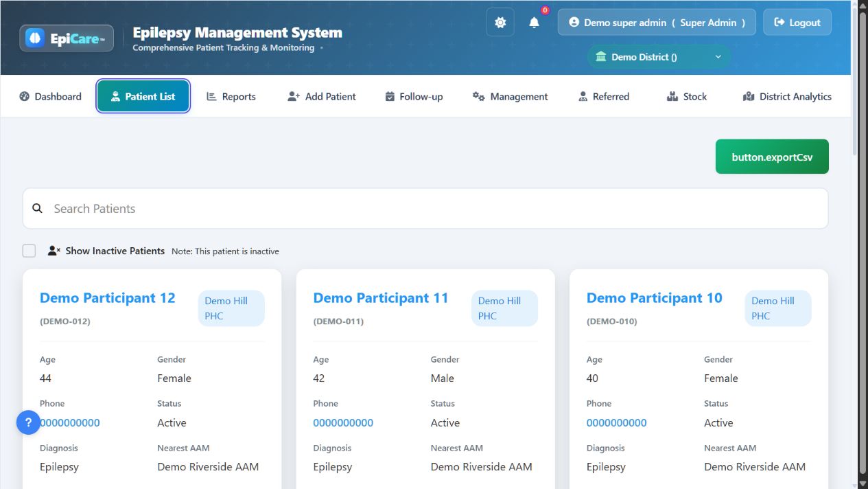Viewport: 868px width, 489px height.
Task: Click gender value Male on Participant 11
Action: 443,378
